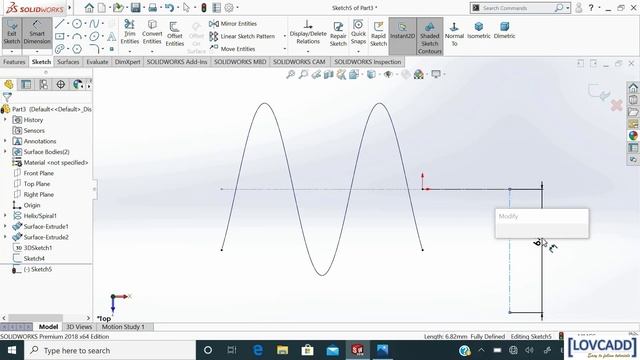Click Move Entities
The height and width of the screenshot is (360, 640).
232,49
